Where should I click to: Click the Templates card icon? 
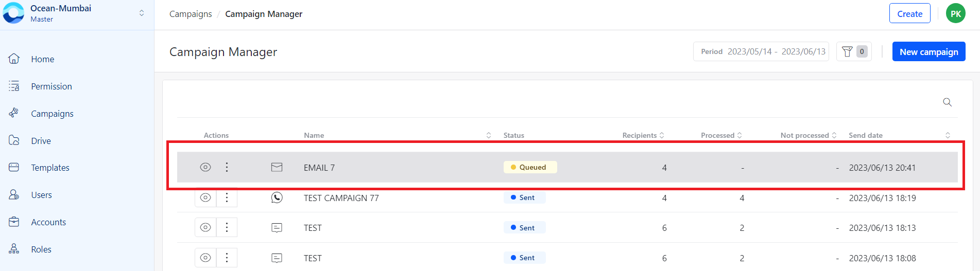point(14,167)
